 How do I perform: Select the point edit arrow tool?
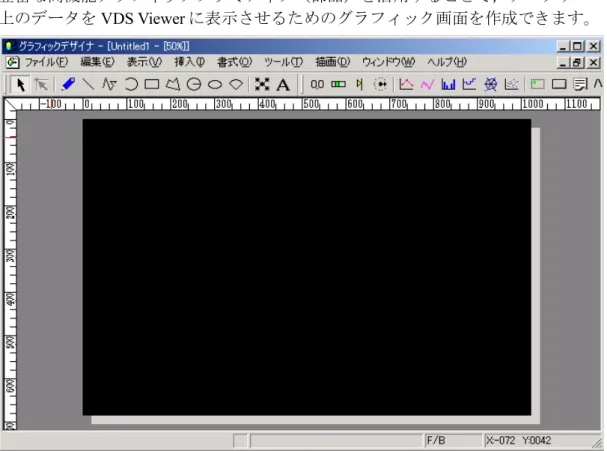41,84
